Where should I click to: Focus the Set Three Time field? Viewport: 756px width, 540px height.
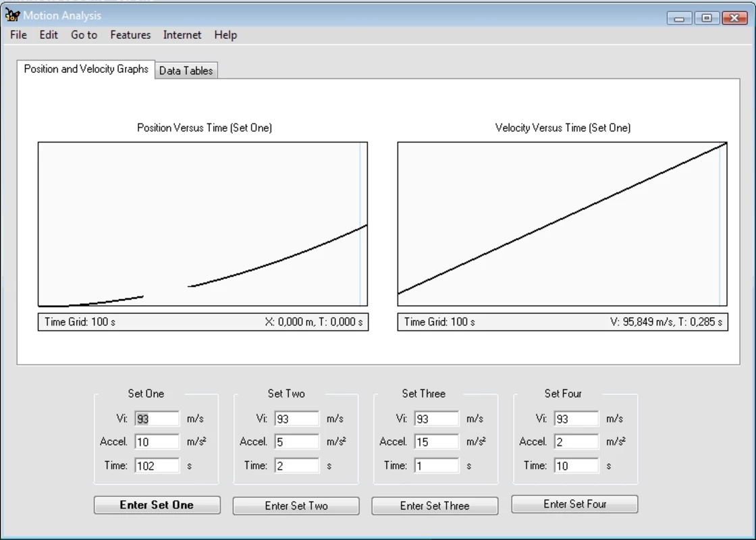click(436, 466)
